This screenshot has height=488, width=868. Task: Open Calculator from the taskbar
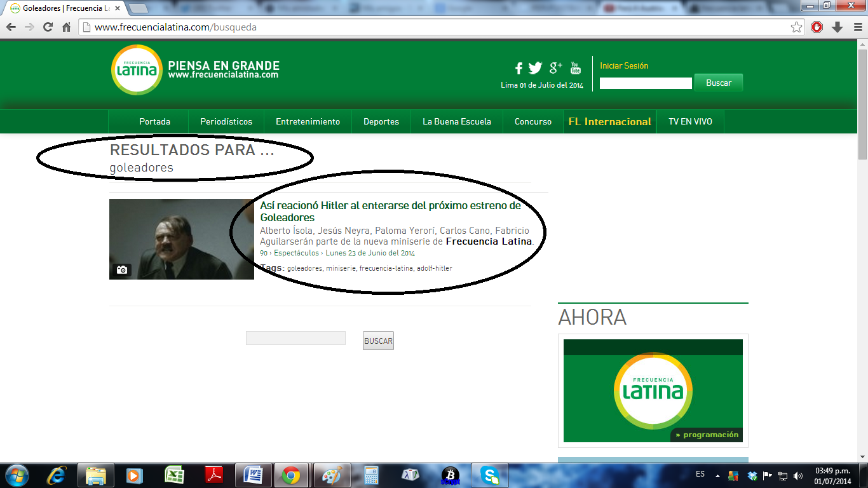pyautogui.click(x=371, y=475)
